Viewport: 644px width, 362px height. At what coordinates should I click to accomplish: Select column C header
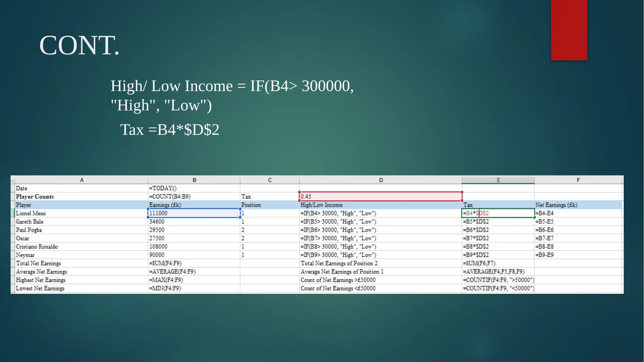click(270, 180)
